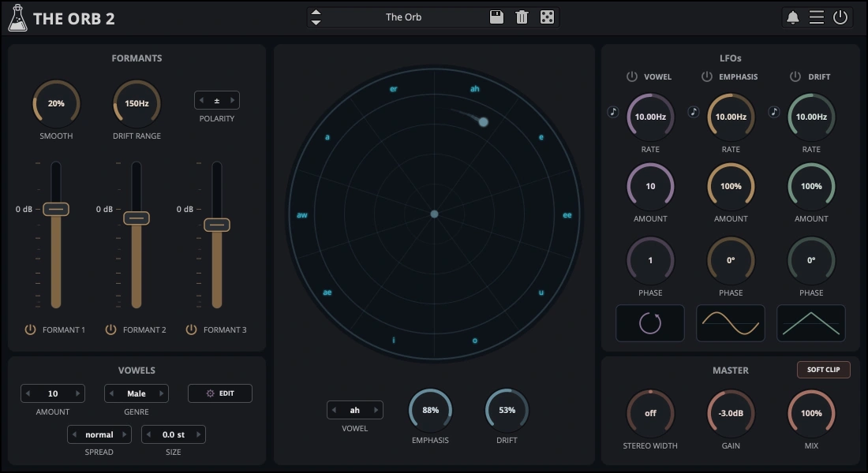This screenshot has width=868, height=473.
Task: Increase Size semitone value
Action: [199, 434]
